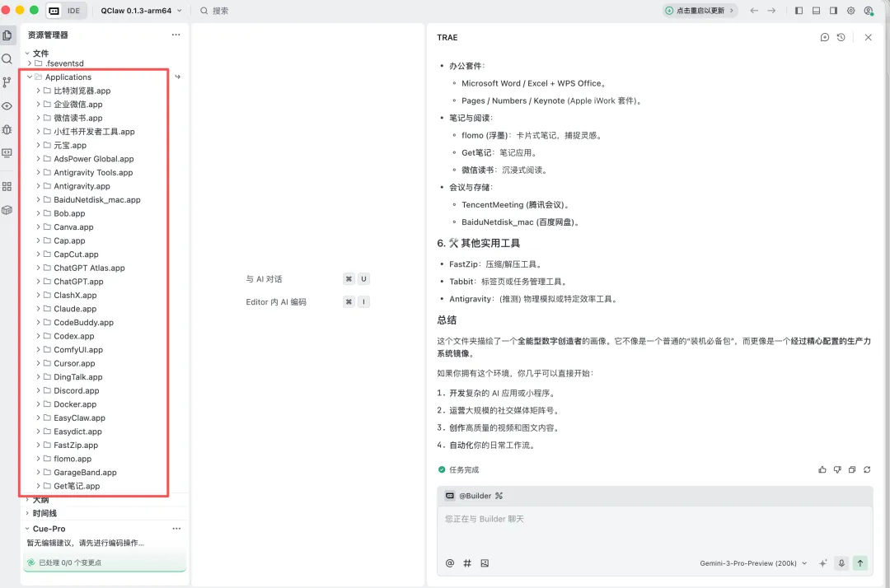Toggle the right secondary sidebar layout

[833, 11]
